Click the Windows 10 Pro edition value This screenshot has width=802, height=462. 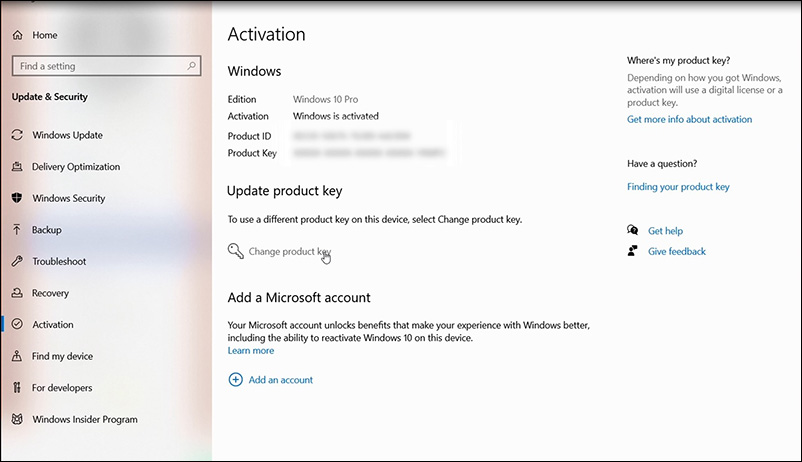click(x=325, y=99)
